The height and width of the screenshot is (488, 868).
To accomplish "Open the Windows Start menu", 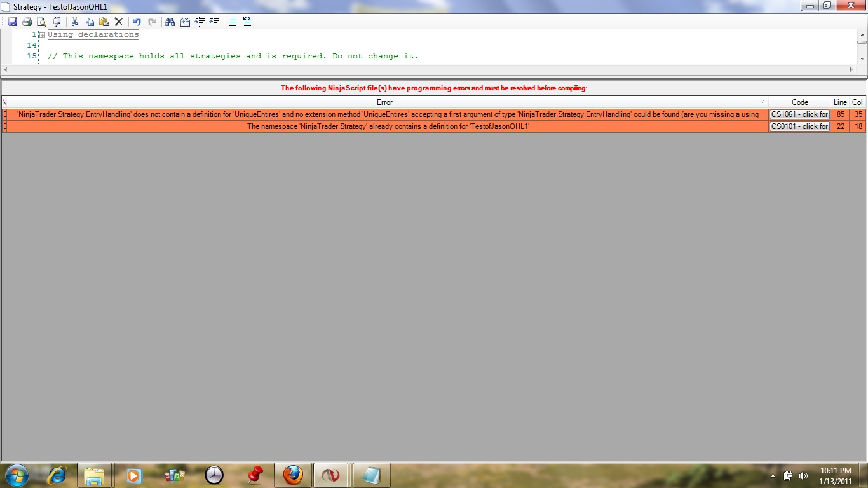I will (x=17, y=475).
